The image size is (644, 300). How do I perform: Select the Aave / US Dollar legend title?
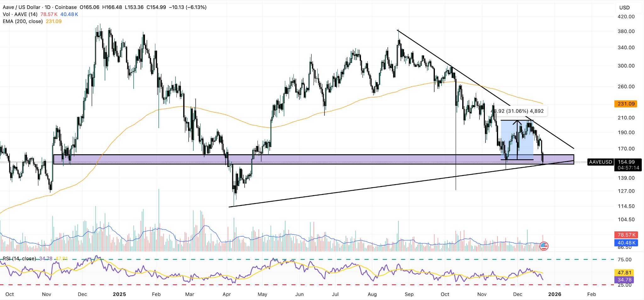[x=40, y=7]
